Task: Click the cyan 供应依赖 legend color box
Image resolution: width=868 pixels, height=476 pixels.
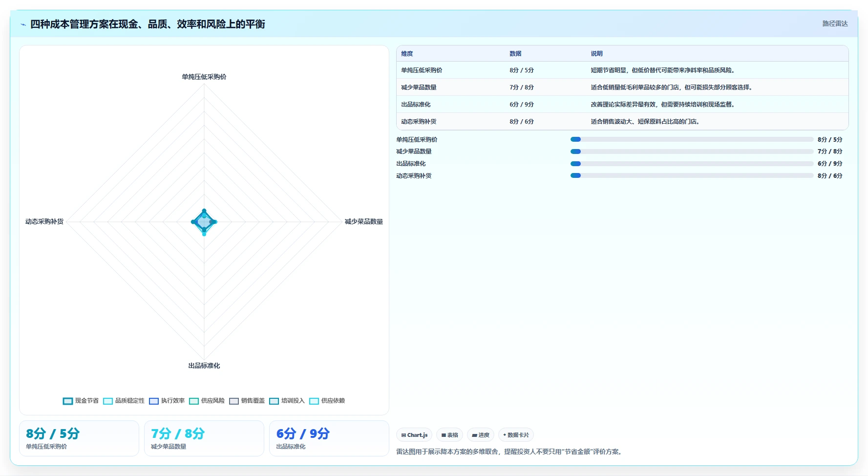Action: click(x=314, y=401)
